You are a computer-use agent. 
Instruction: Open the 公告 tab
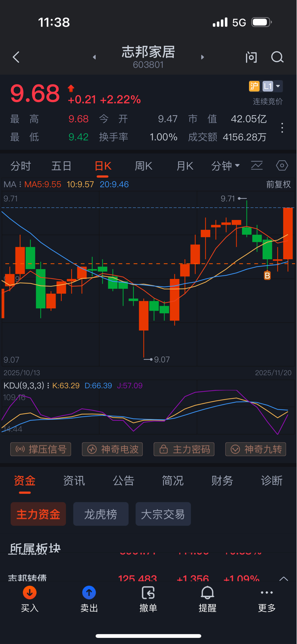pyautogui.click(x=123, y=481)
